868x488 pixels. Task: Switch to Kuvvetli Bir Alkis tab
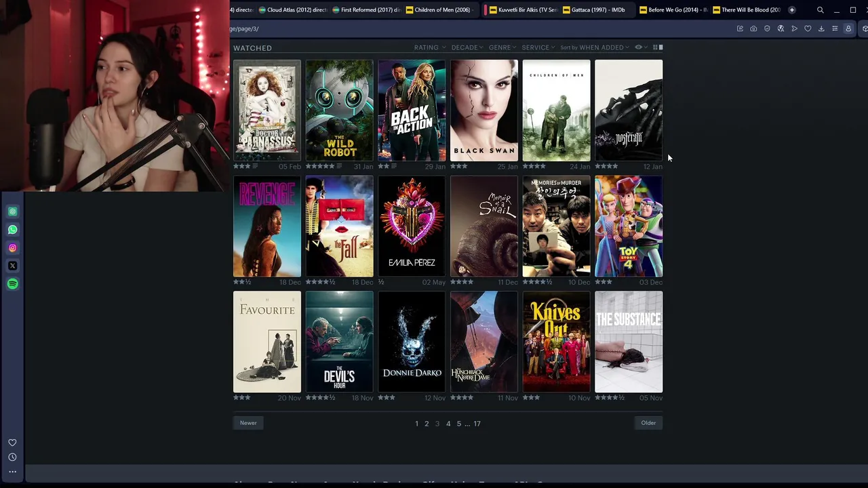click(x=524, y=10)
